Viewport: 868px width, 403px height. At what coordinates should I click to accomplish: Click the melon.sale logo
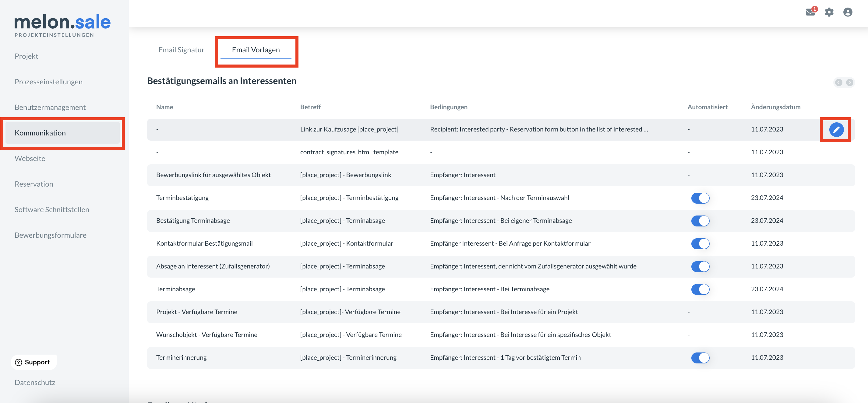[x=62, y=22]
